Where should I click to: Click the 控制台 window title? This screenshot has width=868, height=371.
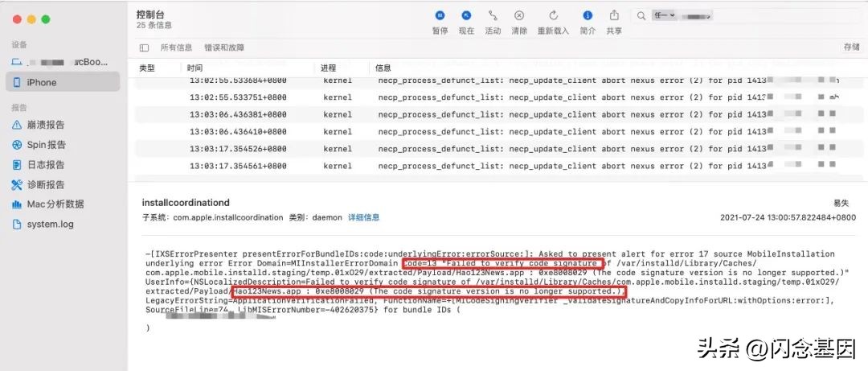point(150,14)
